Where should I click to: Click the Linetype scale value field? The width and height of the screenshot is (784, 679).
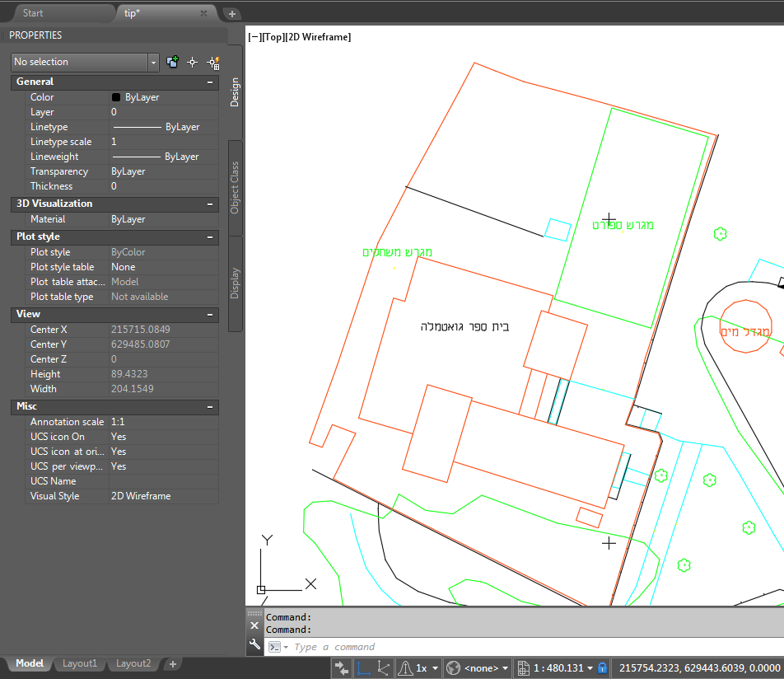coord(164,142)
